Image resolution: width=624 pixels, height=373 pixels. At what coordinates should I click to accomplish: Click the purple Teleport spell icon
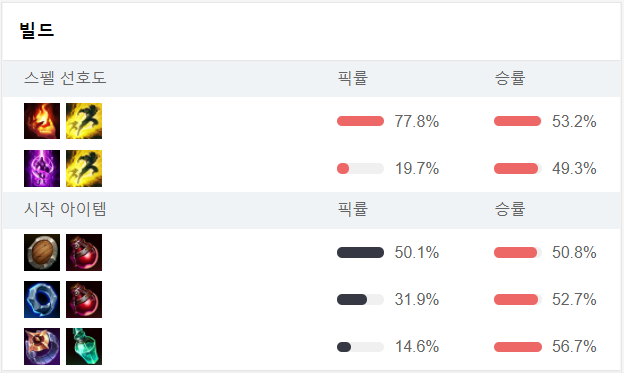click(x=42, y=168)
